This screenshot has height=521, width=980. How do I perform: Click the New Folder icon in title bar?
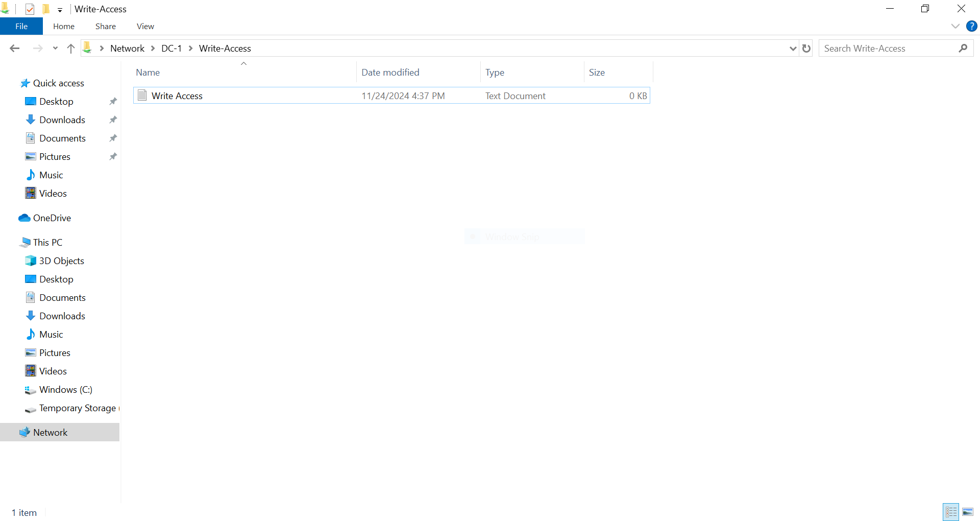[x=46, y=9]
